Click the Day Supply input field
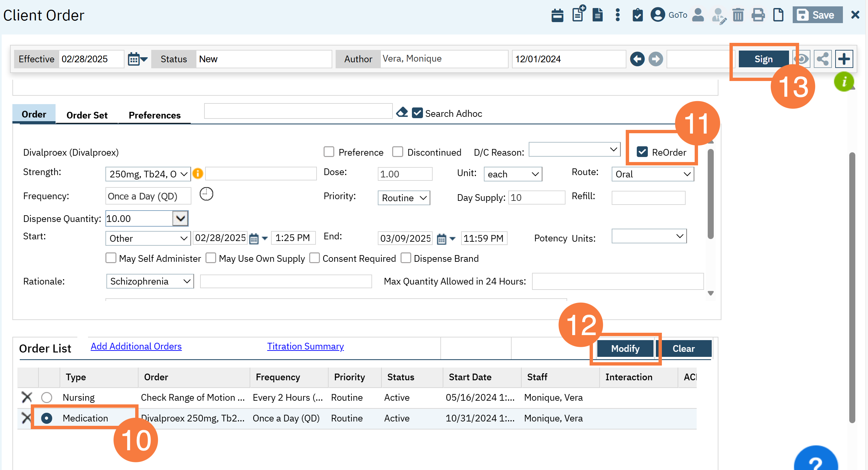Image resolution: width=868 pixels, height=470 pixels. 536,198
